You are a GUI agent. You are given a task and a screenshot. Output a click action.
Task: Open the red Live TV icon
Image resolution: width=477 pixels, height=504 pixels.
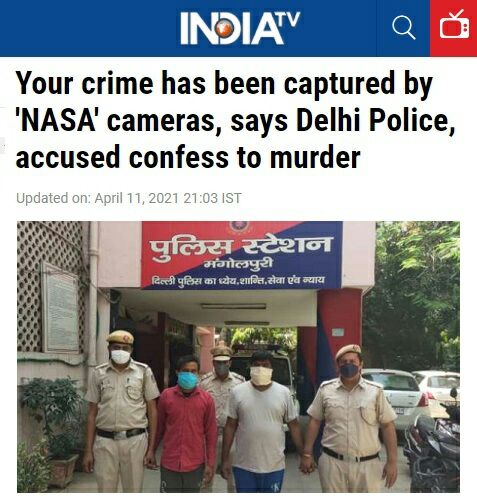(454, 28)
